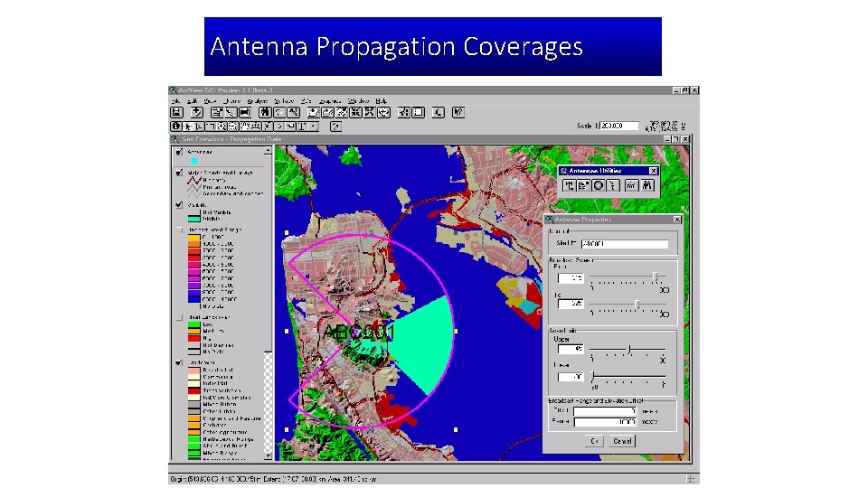
Task: Click the context Help question-mark icon
Action: 458,112
